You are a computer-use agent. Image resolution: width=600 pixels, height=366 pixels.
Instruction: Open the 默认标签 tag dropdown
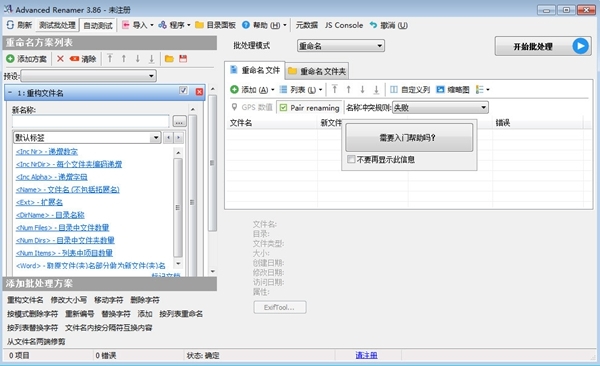coord(87,137)
